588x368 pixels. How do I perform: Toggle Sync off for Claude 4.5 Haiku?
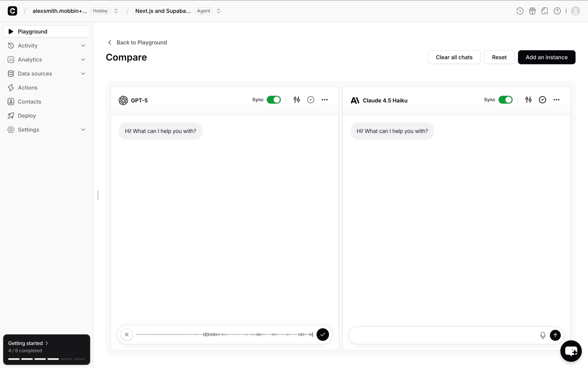(505, 100)
